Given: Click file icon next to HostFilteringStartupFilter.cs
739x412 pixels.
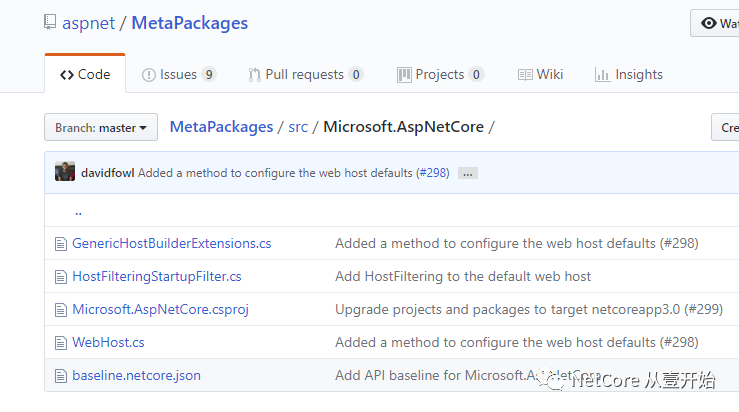Looking at the screenshot, I should pyautogui.click(x=60, y=276).
